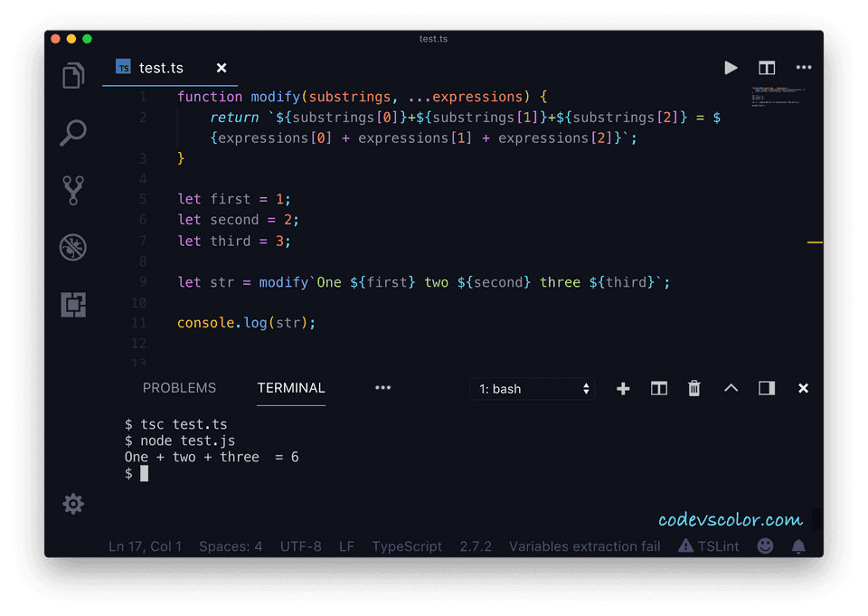
Task: Click 'function' keyword on line 1
Action: pyautogui.click(x=210, y=97)
